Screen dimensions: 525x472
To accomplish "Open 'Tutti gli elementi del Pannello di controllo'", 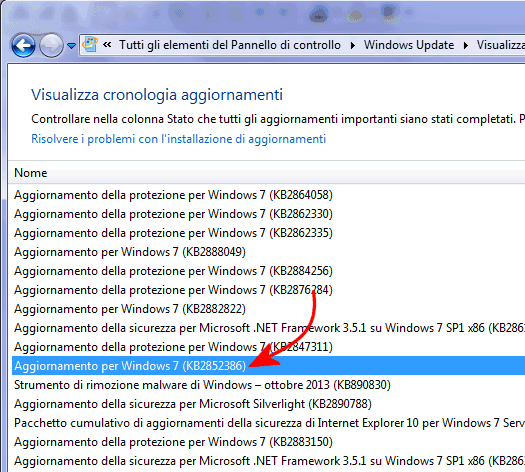I will 230,45.
